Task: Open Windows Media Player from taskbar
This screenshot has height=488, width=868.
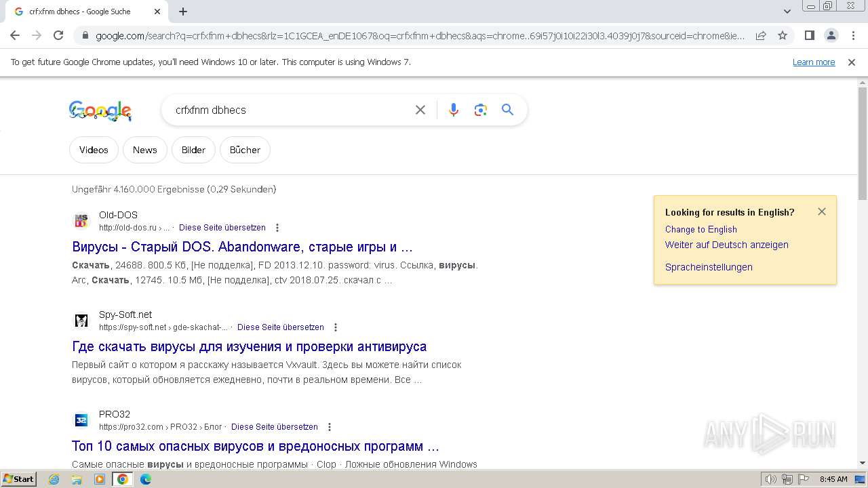Action: [x=100, y=479]
